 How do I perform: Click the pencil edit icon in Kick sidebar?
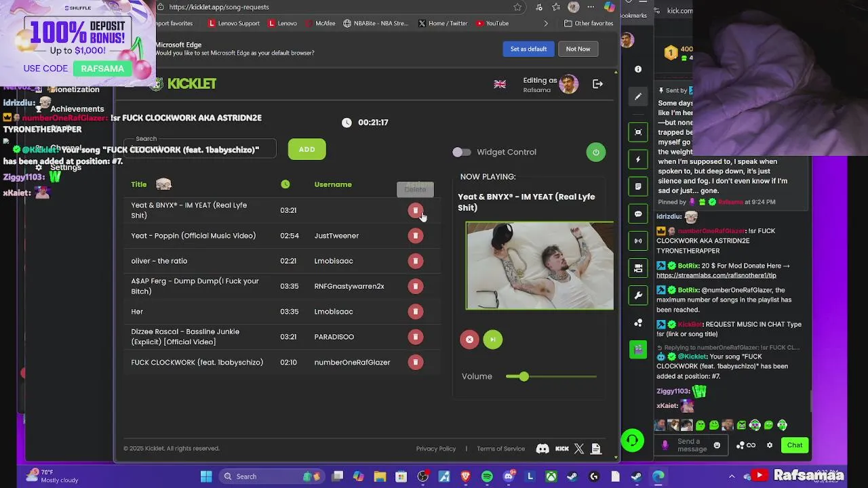[x=638, y=97]
